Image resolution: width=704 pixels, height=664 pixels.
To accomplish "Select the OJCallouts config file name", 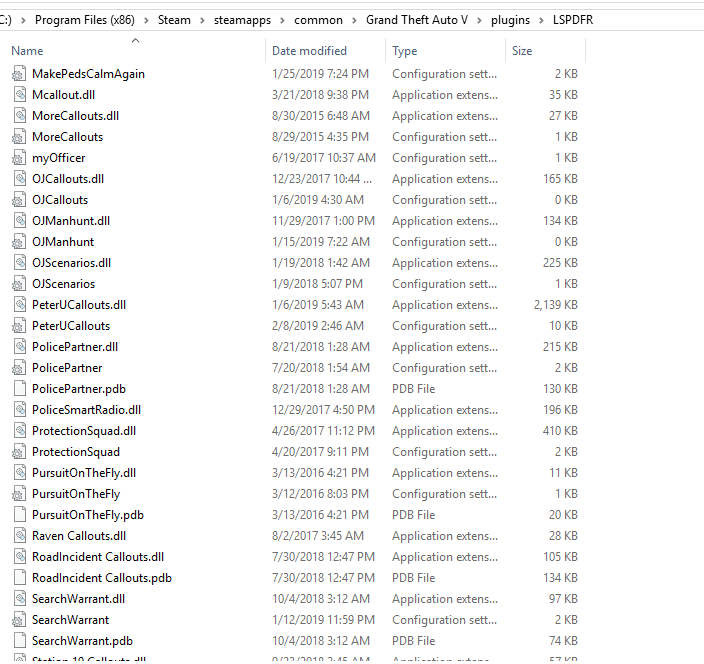I will [x=60, y=200].
